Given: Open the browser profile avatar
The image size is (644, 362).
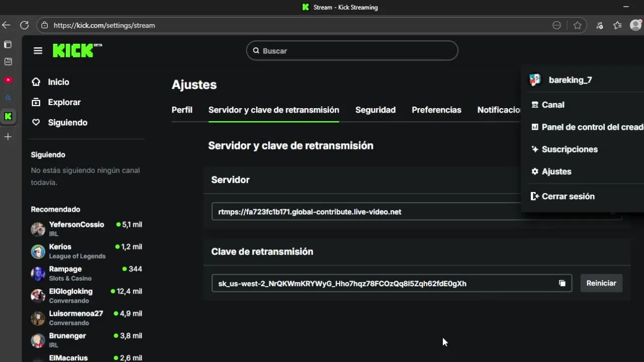Looking at the screenshot, I should 636,25.
